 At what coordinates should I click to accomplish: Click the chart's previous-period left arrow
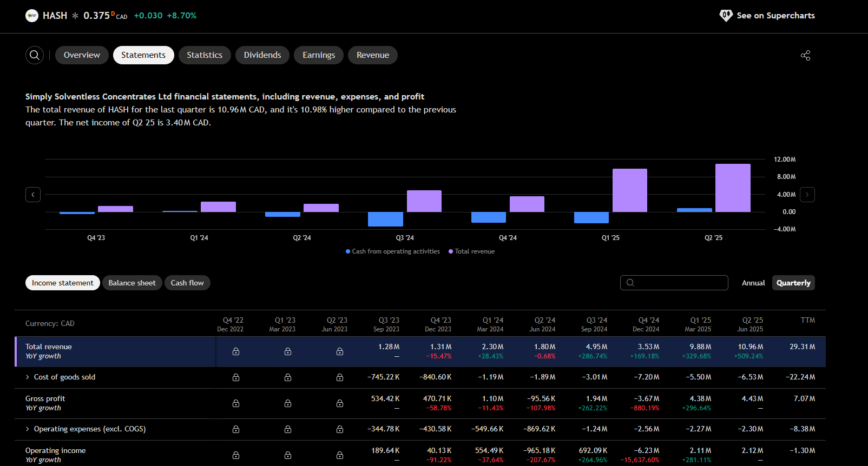tap(33, 195)
